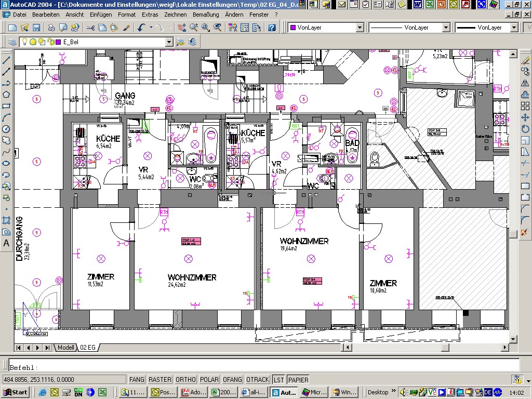Switch to the Modell tab
The image size is (532, 399).
tap(65, 348)
